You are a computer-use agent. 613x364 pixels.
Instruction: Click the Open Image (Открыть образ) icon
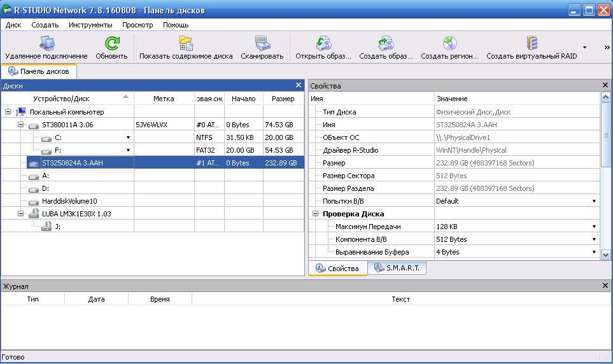[x=323, y=43]
